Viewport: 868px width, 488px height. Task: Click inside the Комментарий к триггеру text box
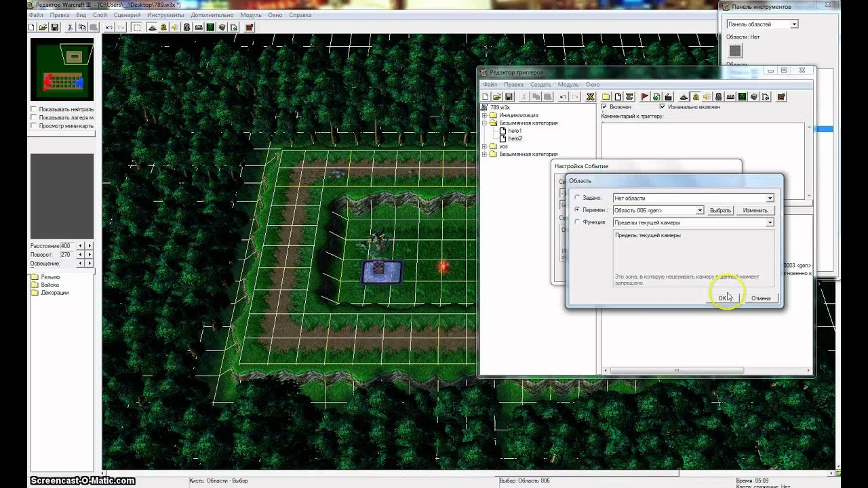click(703, 161)
